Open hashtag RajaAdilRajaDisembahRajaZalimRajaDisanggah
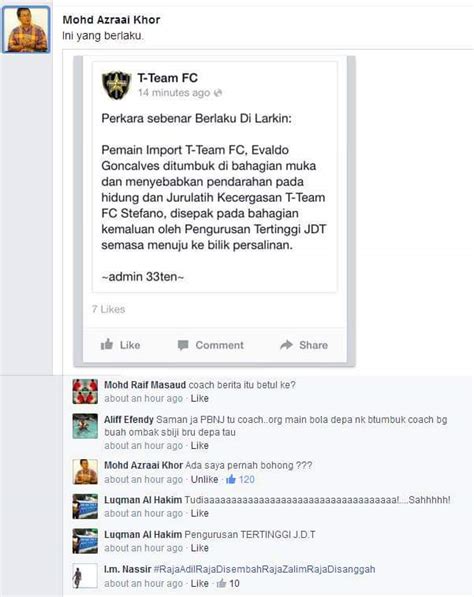 click(x=265, y=569)
